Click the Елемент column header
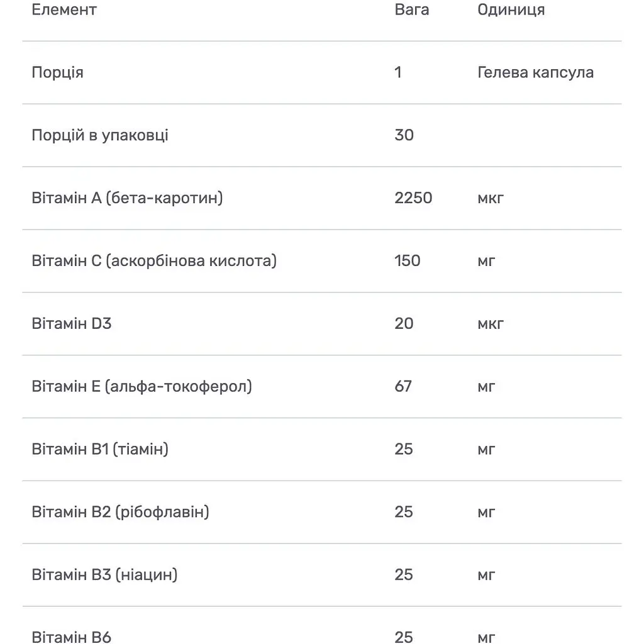The image size is (644, 644). click(64, 9)
